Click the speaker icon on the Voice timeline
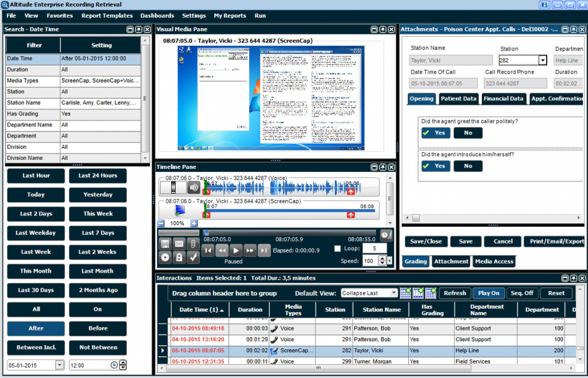 point(194,187)
